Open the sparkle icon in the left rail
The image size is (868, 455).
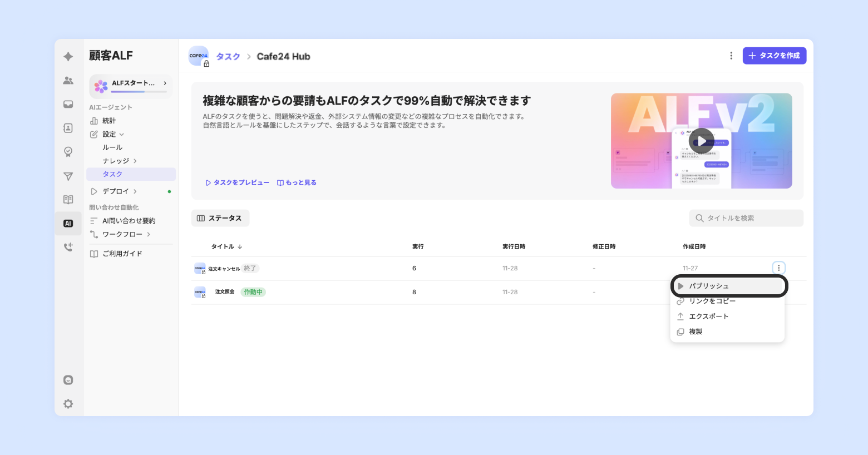(x=68, y=56)
